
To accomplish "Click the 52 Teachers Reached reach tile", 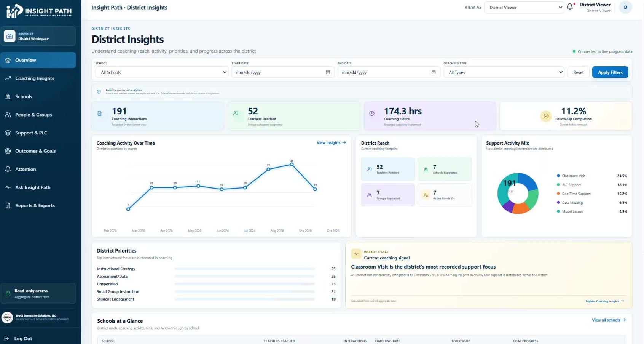I will (388, 169).
